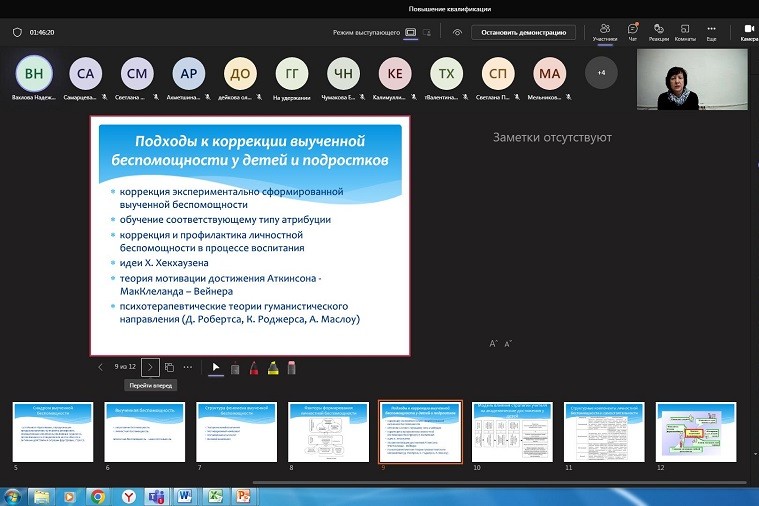Go back to the previous slide
This screenshot has height=506, width=759.
[x=100, y=367]
